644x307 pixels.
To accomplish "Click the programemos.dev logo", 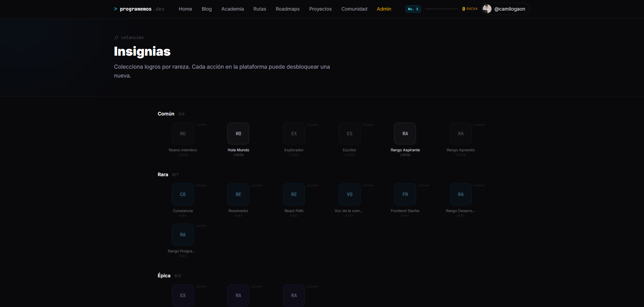I will click(x=139, y=9).
